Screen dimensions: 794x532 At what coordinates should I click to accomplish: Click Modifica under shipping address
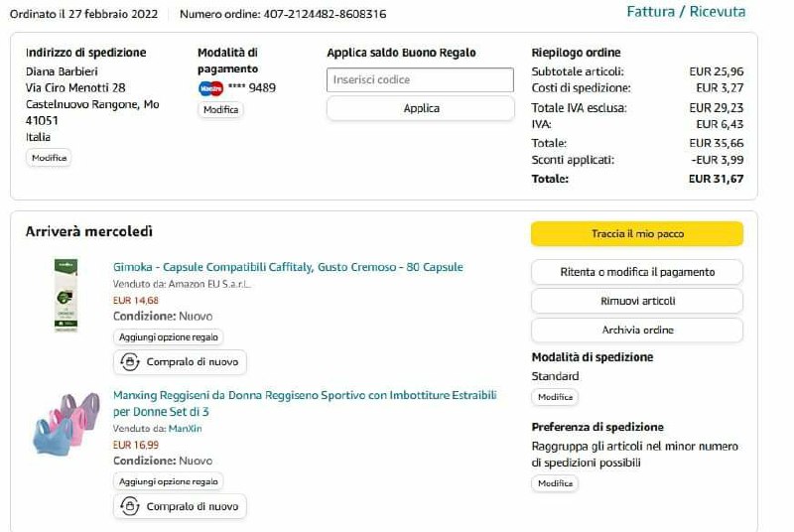tap(49, 158)
